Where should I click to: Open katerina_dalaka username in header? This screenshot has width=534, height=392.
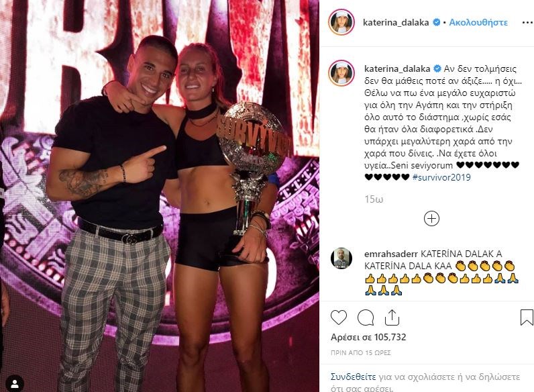tap(396, 23)
